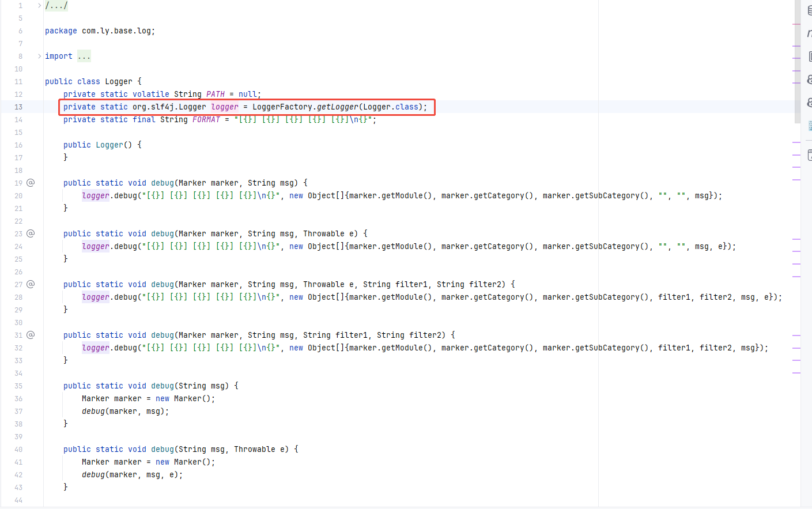Expand the collapsed comment region on line 1

coord(38,5)
